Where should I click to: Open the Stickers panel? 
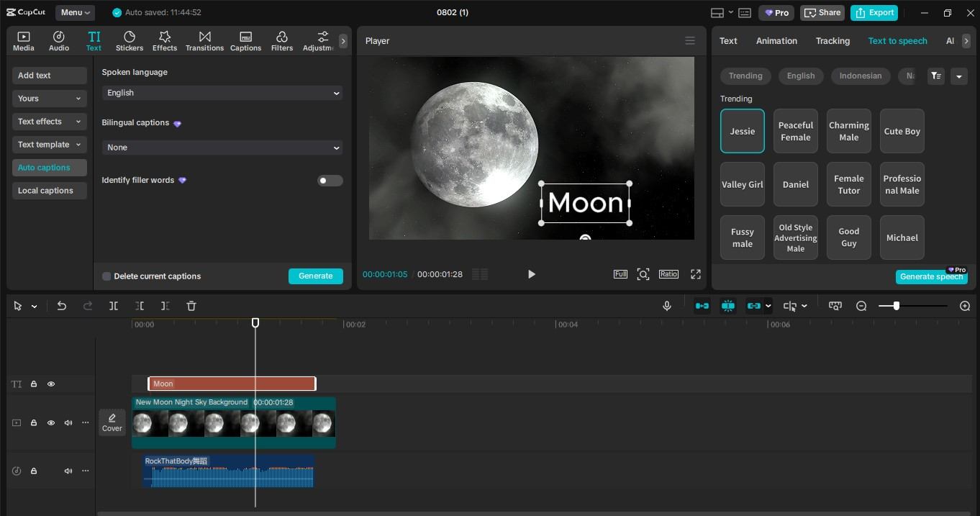pos(130,41)
